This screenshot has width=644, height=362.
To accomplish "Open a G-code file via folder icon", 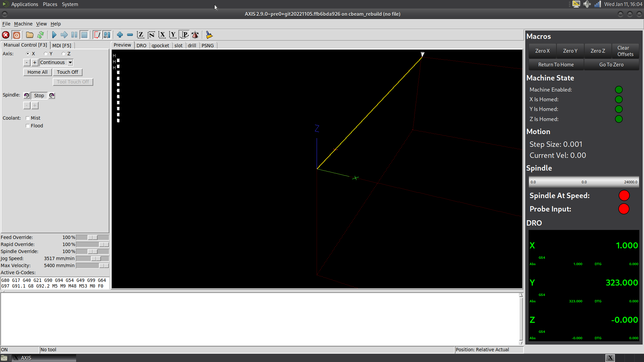I will pyautogui.click(x=30, y=35).
